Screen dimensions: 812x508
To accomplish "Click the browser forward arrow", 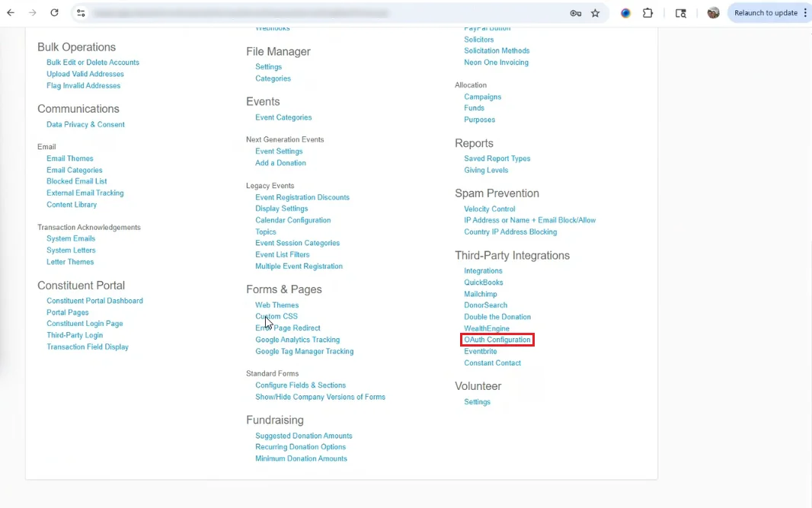I will pos(33,13).
